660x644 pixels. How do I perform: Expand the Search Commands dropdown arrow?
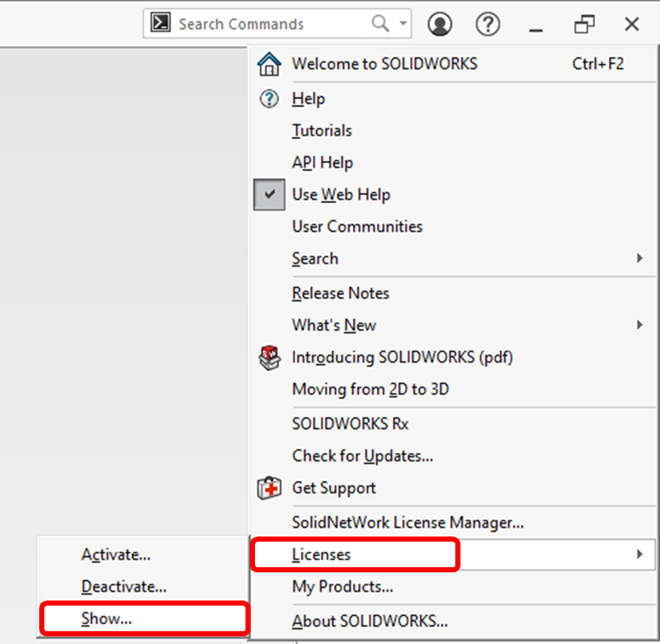tap(403, 24)
